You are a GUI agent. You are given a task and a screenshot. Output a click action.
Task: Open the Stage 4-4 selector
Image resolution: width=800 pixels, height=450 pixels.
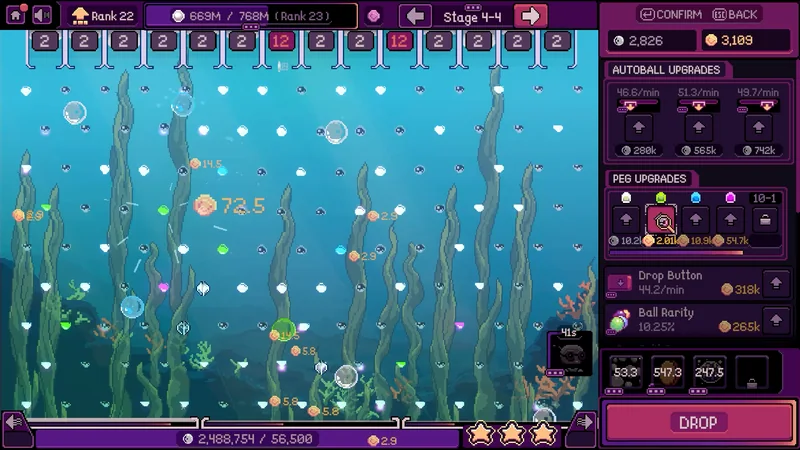point(472,17)
